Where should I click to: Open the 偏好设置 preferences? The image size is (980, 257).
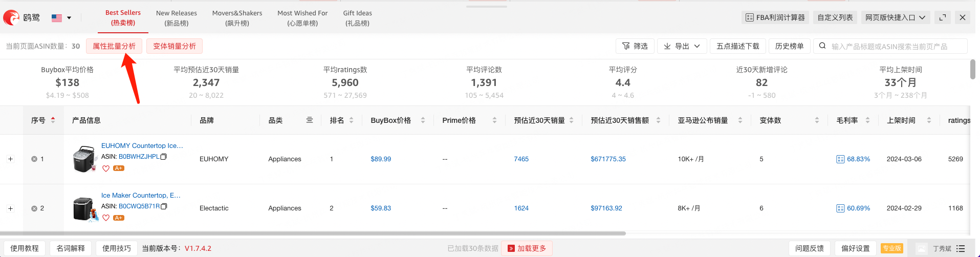coord(855,248)
